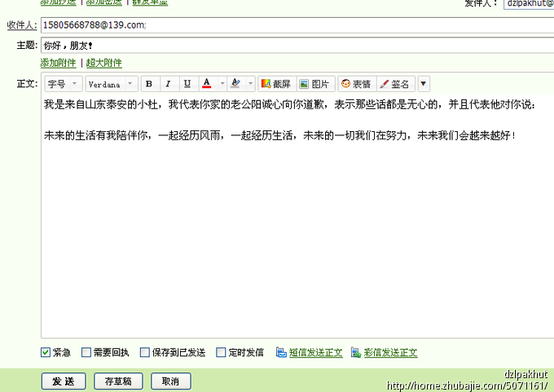The width and height of the screenshot is (554, 392).
Task: Toggle bold formatting
Action: tap(150, 84)
